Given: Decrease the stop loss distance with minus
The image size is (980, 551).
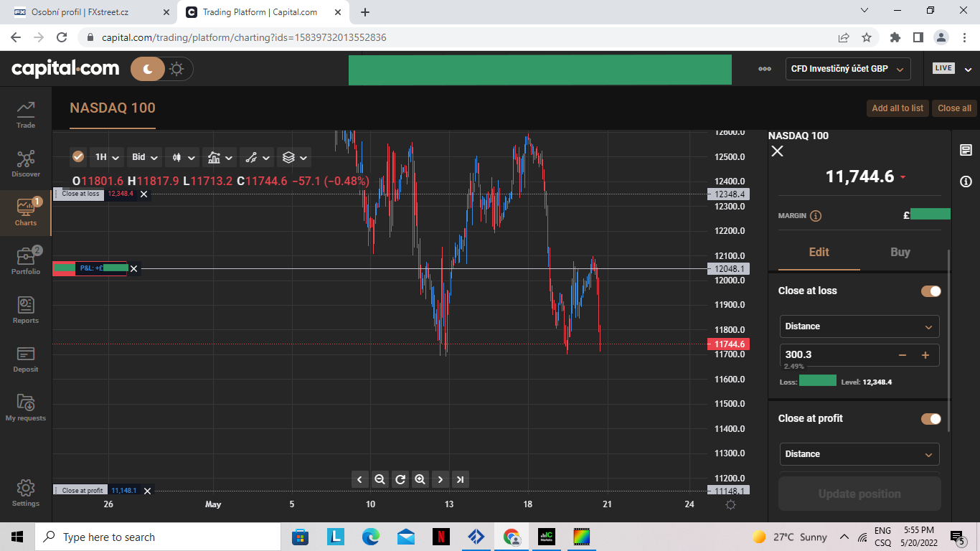Looking at the screenshot, I should 903,355.
